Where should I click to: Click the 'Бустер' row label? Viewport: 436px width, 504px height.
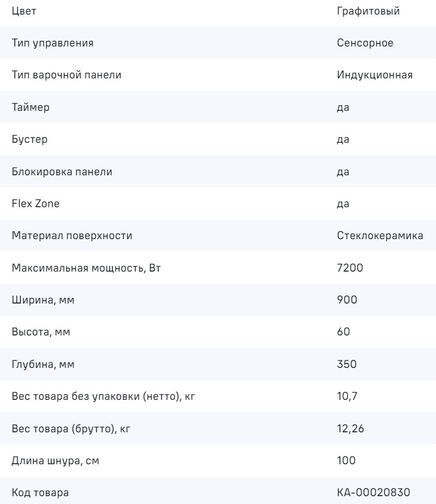coord(29,139)
